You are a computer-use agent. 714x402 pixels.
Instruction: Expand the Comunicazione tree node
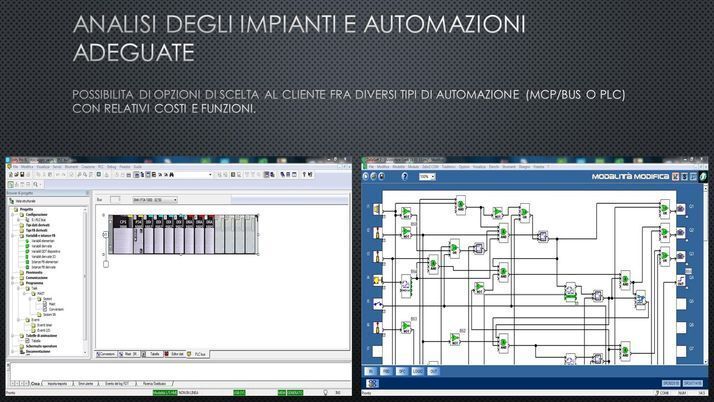click(13, 278)
